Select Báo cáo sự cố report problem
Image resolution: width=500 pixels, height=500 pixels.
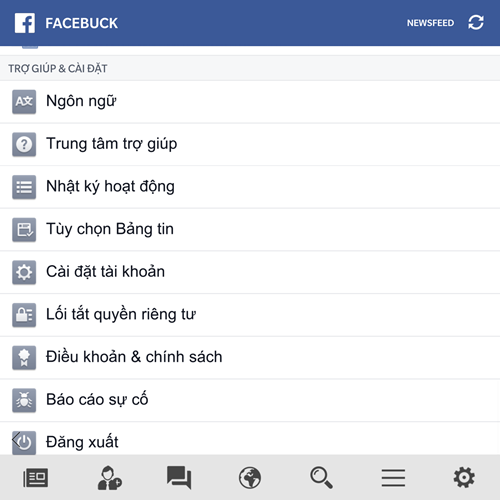250,400
